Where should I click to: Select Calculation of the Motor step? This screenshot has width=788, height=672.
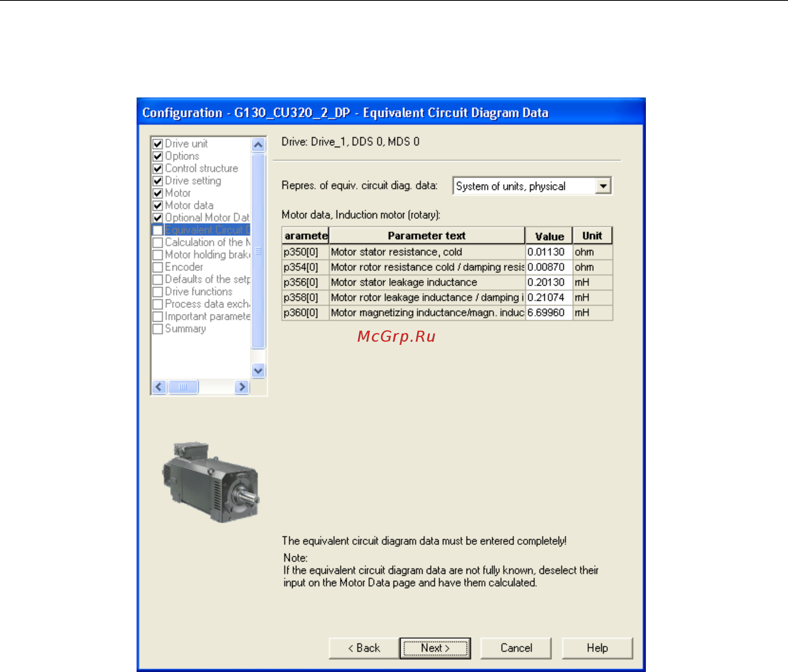tap(207, 242)
